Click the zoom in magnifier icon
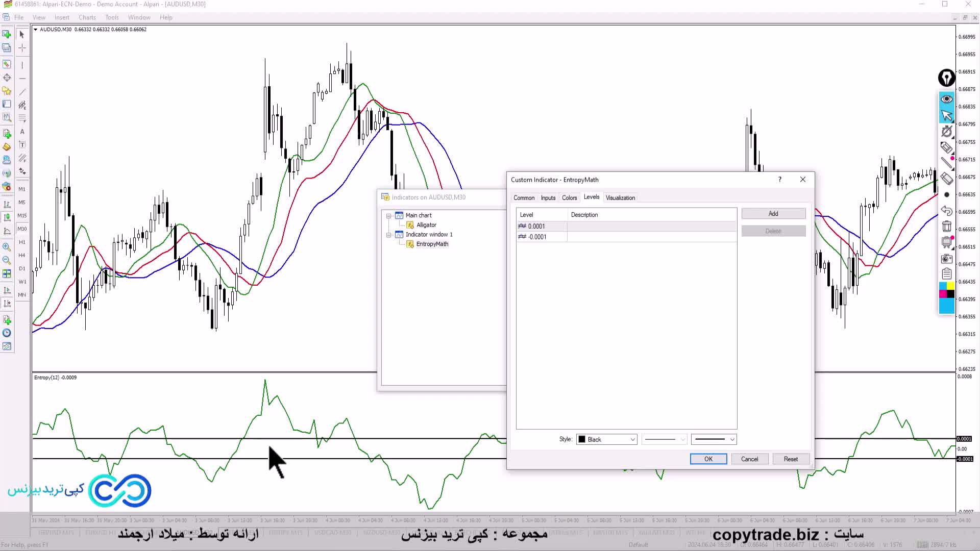 pos(7,247)
